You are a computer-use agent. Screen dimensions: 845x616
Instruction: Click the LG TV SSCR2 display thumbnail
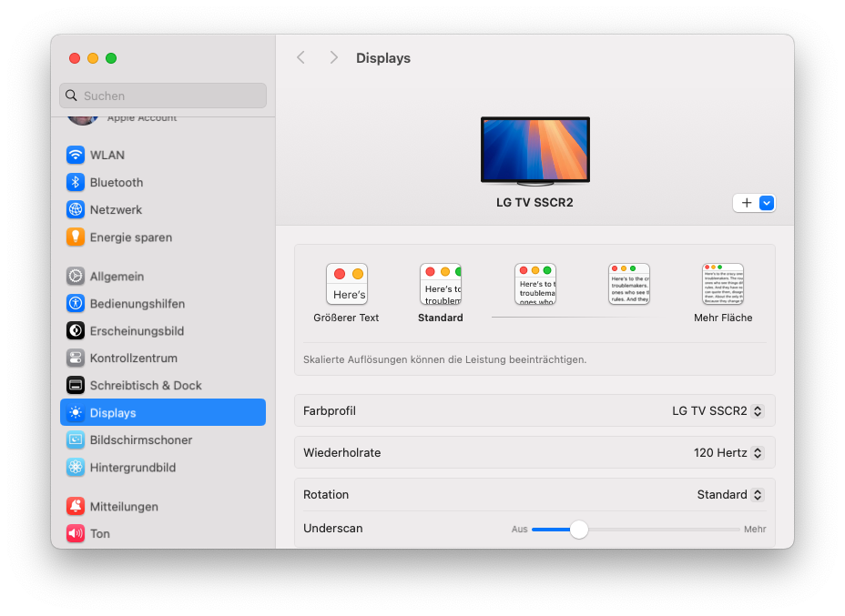(x=535, y=151)
